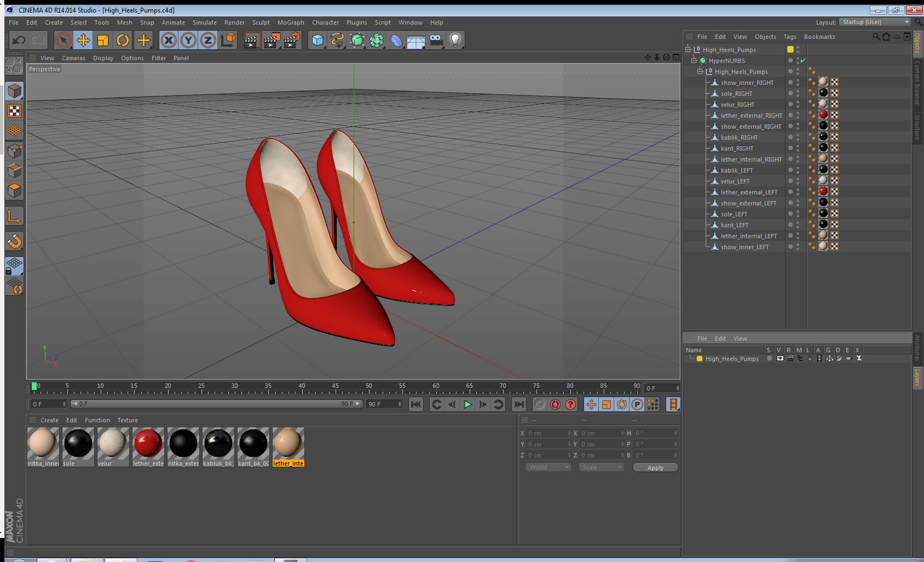
Task: Add a light object
Action: 455,40
